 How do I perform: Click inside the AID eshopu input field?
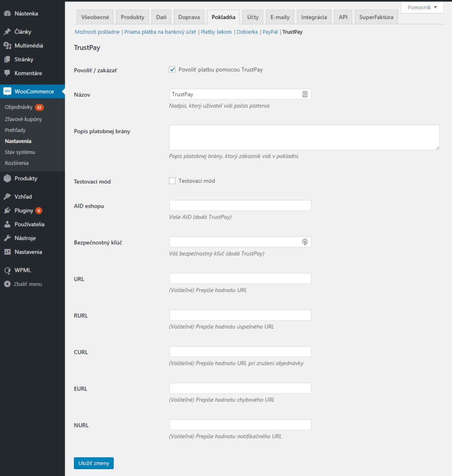240,205
